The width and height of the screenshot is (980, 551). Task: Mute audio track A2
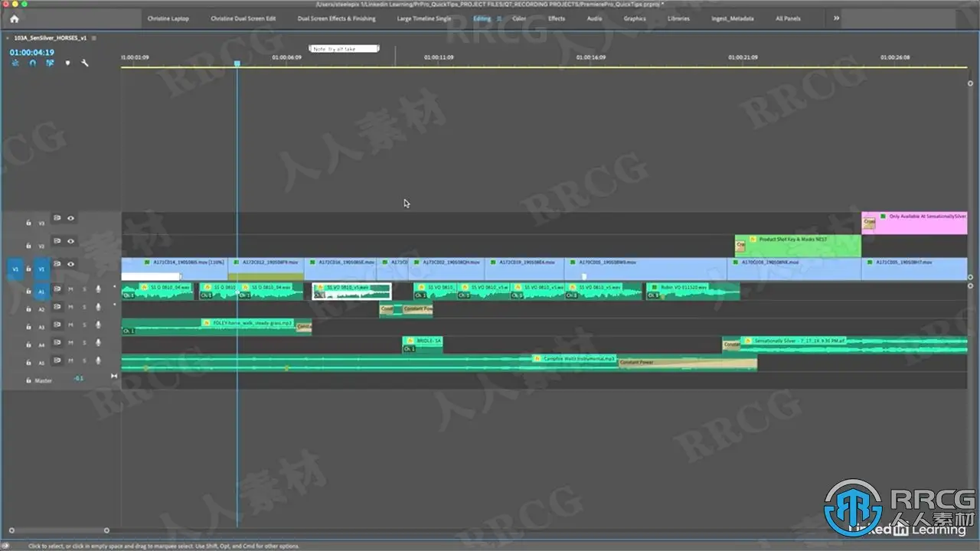[x=70, y=307]
